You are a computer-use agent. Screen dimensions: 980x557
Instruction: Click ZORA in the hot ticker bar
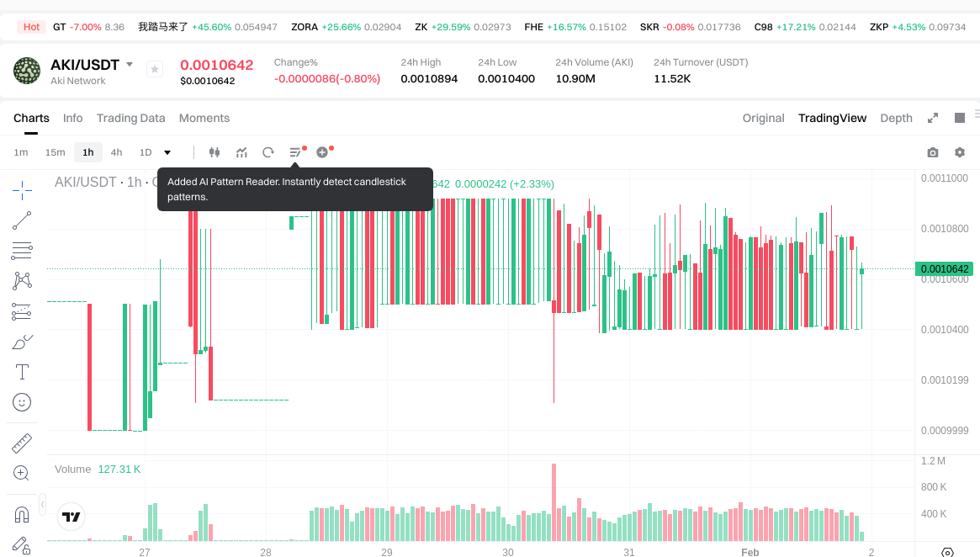(x=305, y=27)
